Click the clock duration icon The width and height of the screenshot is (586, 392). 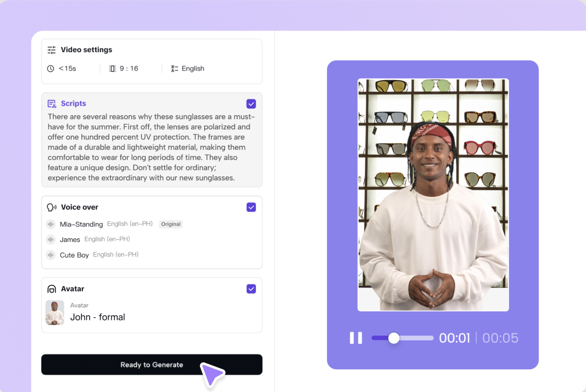(x=51, y=69)
